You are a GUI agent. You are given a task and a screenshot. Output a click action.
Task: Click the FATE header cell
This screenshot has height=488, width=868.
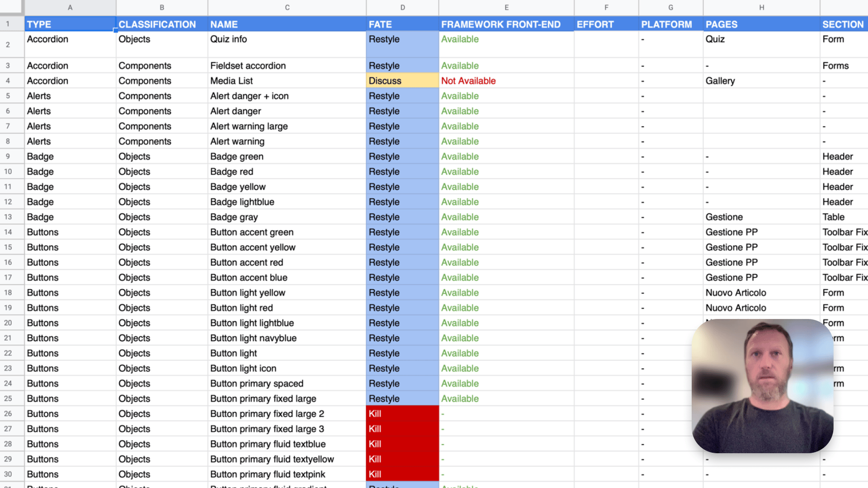coord(402,24)
